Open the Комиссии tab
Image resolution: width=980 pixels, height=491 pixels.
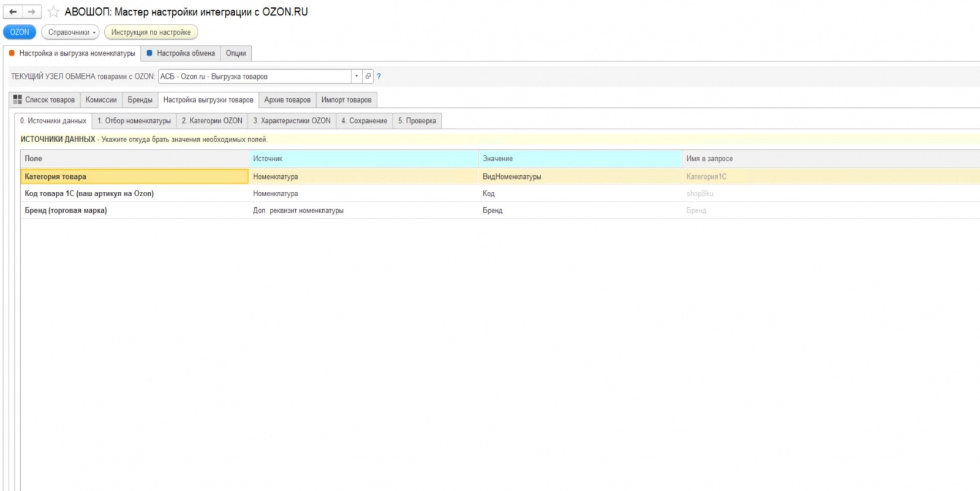click(x=101, y=100)
